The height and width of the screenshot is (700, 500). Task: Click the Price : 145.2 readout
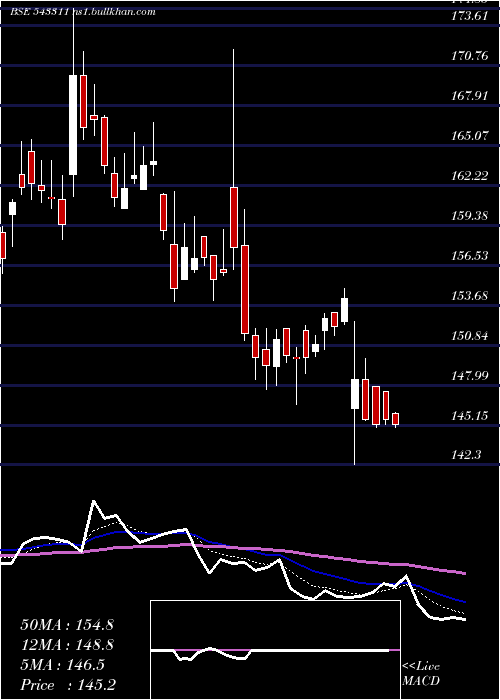(x=70, y=685)
